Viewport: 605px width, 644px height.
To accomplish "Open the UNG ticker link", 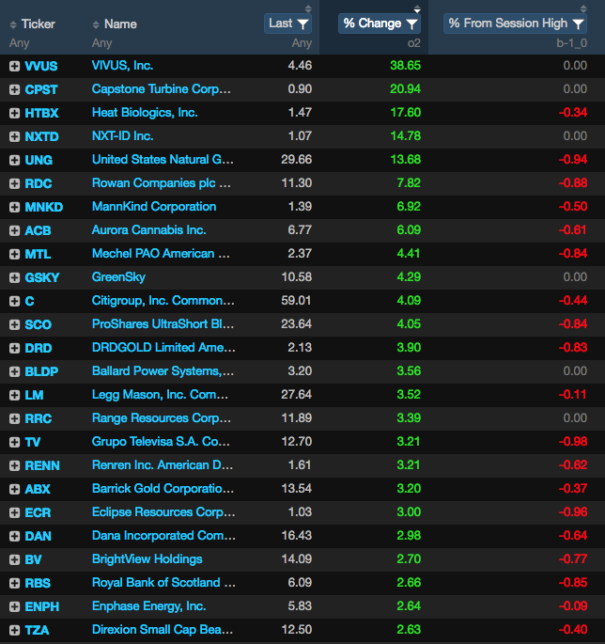I will click(x=39, y=160).
